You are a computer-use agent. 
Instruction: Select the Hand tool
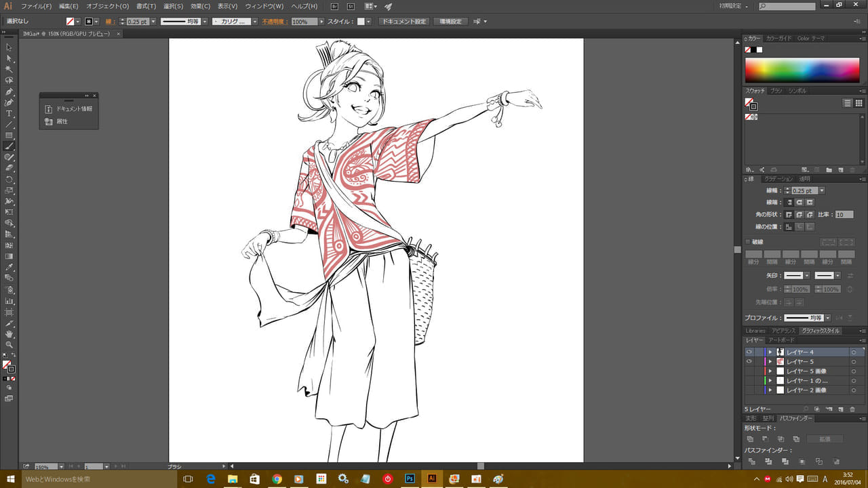[9, 333]
